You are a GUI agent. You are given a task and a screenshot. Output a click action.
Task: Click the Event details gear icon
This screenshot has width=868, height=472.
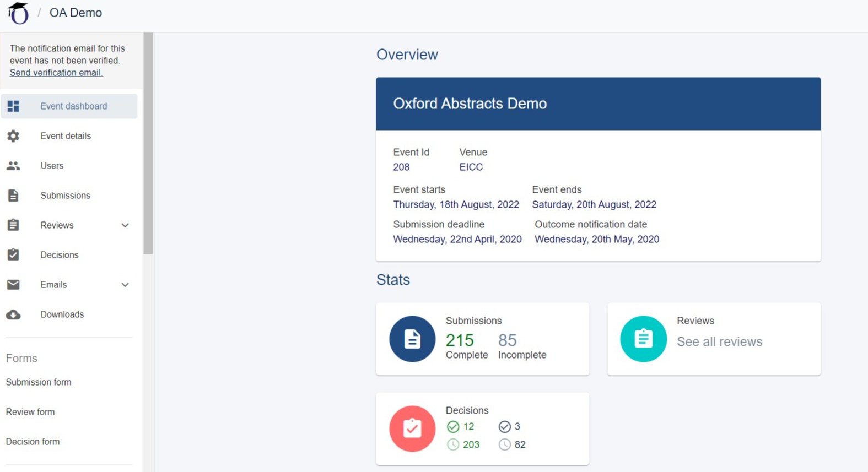click(13, 136)
